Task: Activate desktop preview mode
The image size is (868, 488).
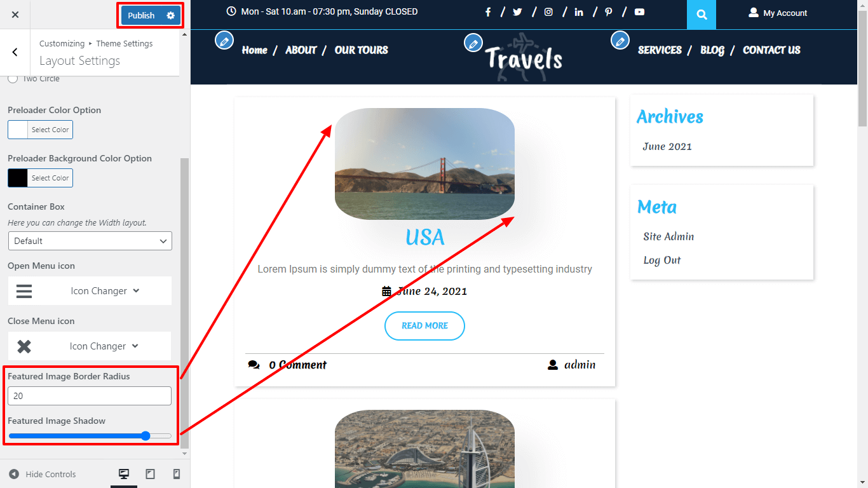Action: click(x=124, y=473)
